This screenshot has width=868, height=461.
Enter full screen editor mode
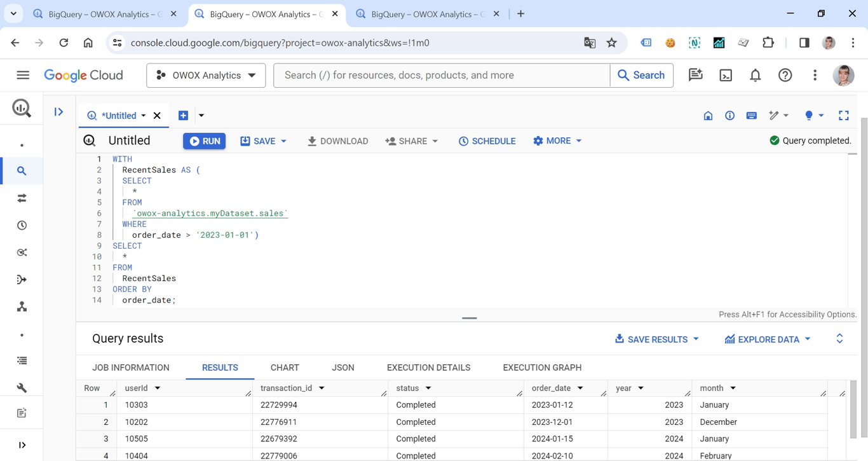click(x=844, y=116)
